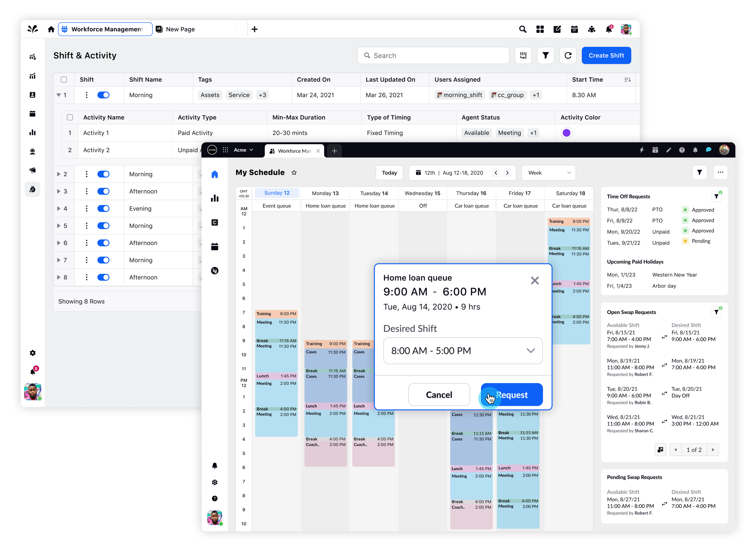Click the filter icon beside Search
Image resolution: width=756 pixels, height=552 pixels.
tap(545, 55)
